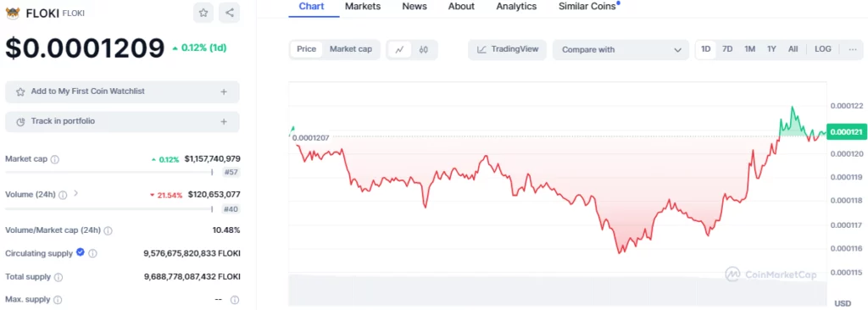Viewport: 868px width, 310px height.
Task: Select the 1M time range
Action: (749, 49)
